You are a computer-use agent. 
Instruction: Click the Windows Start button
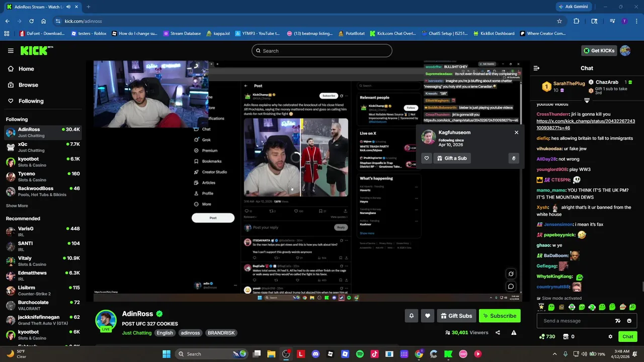167,354
